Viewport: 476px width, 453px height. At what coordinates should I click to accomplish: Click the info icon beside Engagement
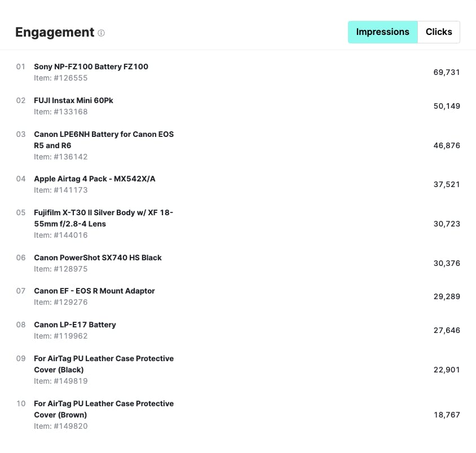(102, 33)
